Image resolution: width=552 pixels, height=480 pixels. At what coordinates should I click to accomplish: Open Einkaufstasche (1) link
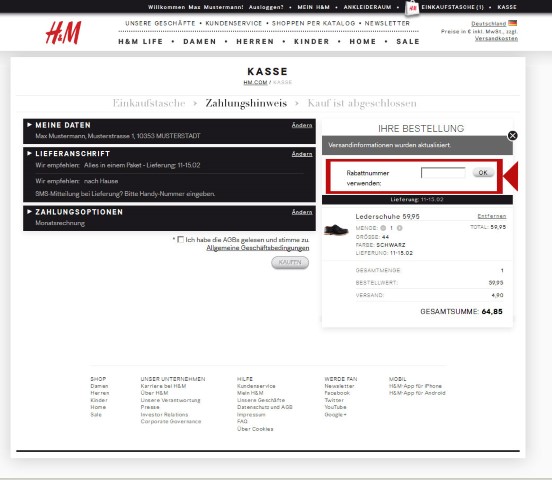point(452,7)
